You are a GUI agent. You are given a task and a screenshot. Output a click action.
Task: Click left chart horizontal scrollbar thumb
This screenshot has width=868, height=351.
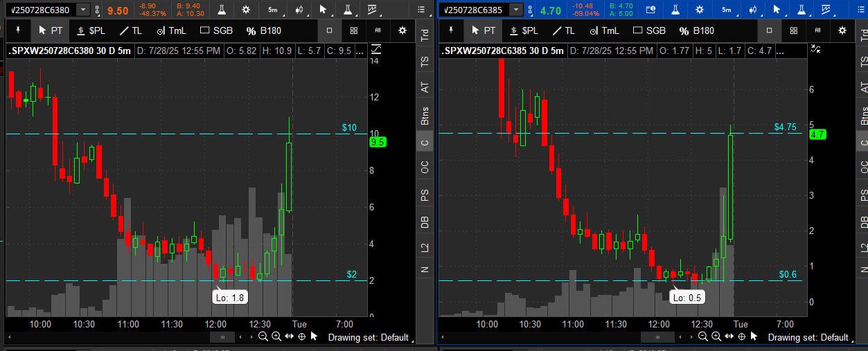222,336
